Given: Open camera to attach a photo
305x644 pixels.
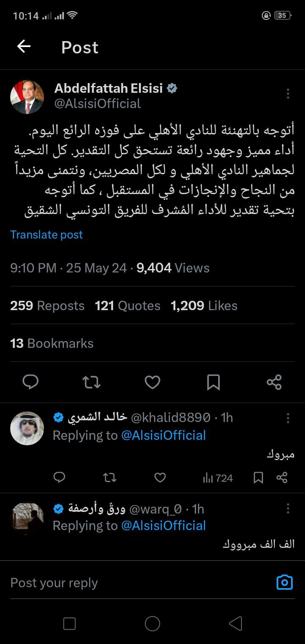Looking at the screenshot, I should click(x=284, y=583).
